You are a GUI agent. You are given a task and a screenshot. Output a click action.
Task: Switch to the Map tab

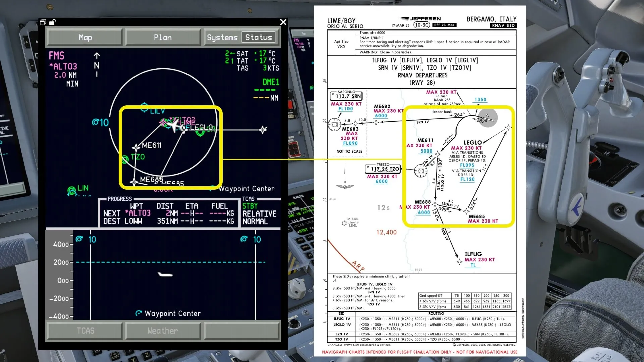(85, 37)
